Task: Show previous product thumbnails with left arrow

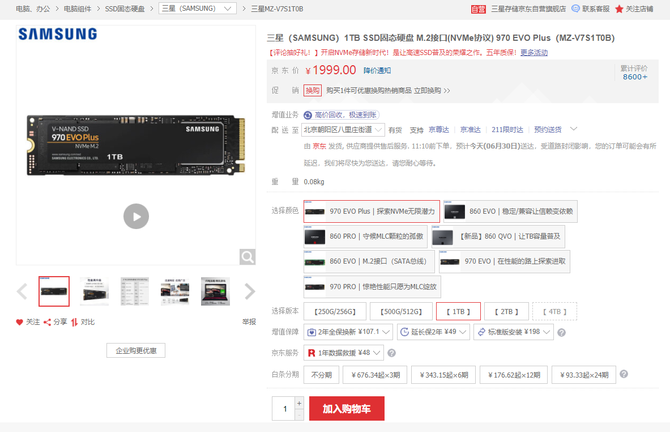Action: [23, 292]
